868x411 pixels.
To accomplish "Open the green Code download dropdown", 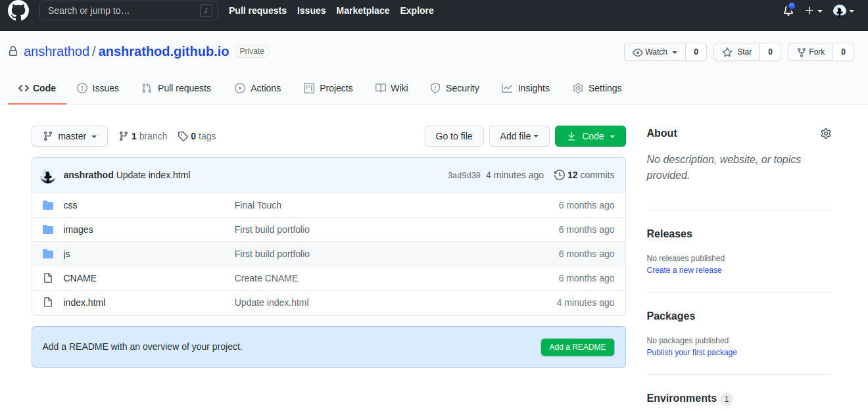I will tap(591, 136).
